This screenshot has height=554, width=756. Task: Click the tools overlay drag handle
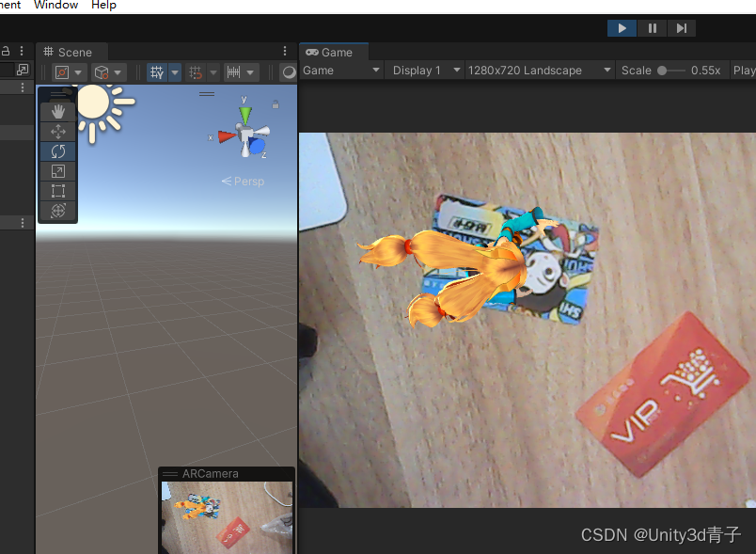pyautogui.click(x=58, y=94)
